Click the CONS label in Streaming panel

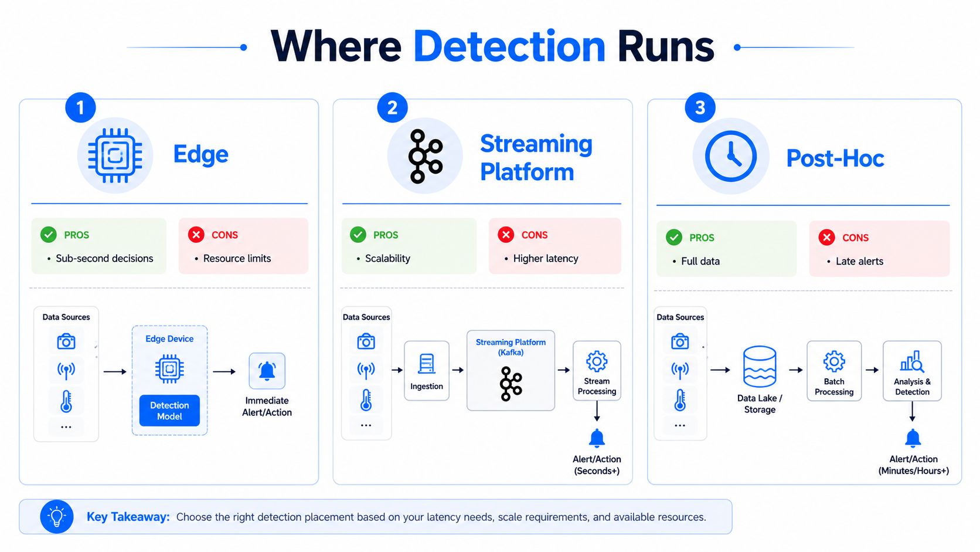[534, 235]
